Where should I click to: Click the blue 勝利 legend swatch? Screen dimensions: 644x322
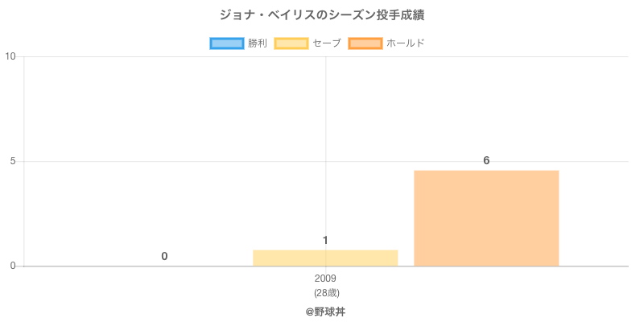pyautogui.click(x=226, y=43)
